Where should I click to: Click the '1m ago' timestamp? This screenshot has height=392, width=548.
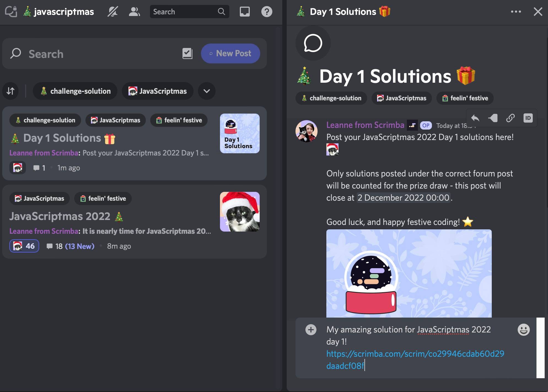(x=69, y=168)
